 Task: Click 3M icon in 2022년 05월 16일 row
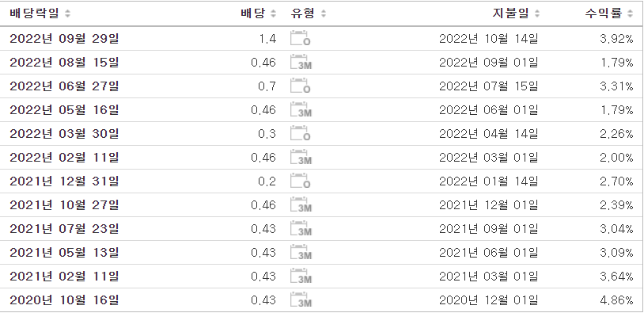301,110
